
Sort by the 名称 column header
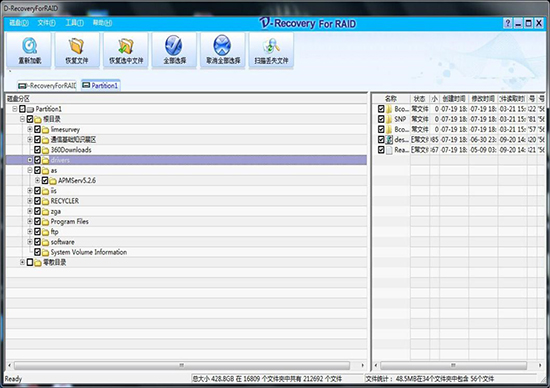391,99
